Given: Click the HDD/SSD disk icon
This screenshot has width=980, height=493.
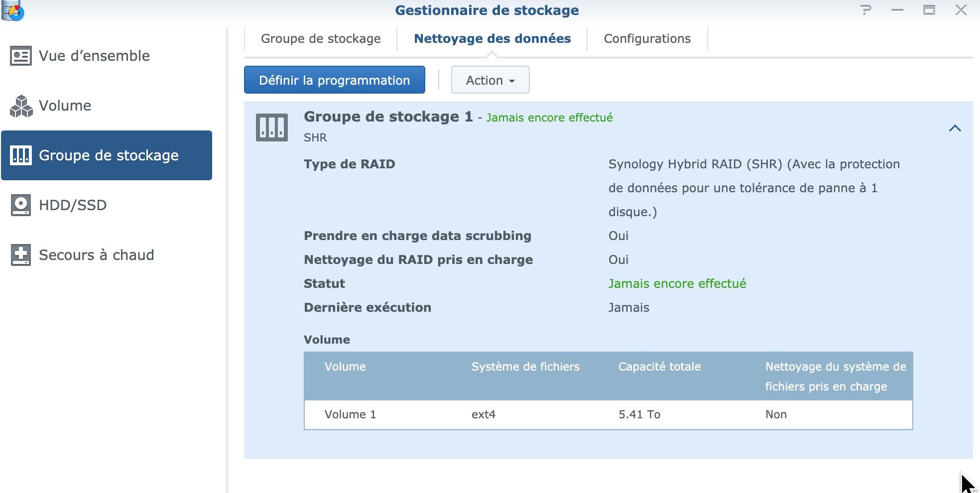Looking at the screenshot, I should (21, 205).
